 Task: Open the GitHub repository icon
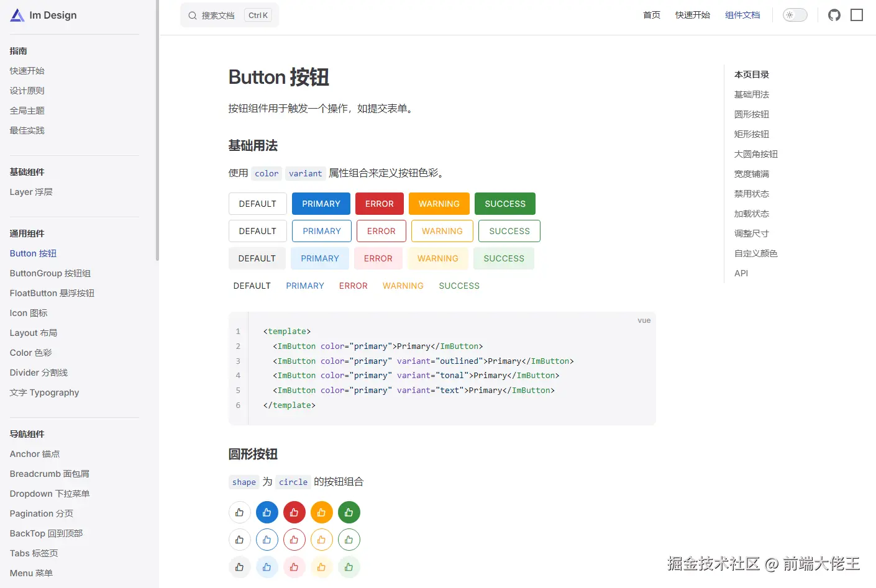click(x=834, y=15)
